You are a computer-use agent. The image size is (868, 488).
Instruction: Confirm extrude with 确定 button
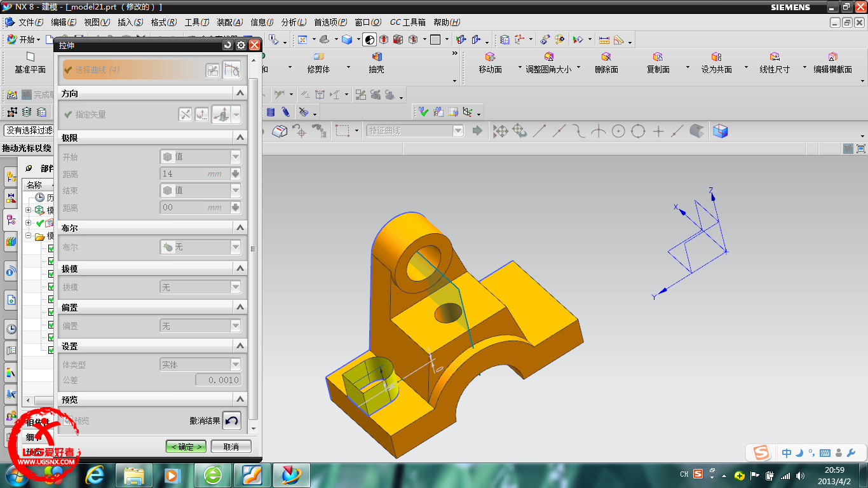(x=186, y=447)
